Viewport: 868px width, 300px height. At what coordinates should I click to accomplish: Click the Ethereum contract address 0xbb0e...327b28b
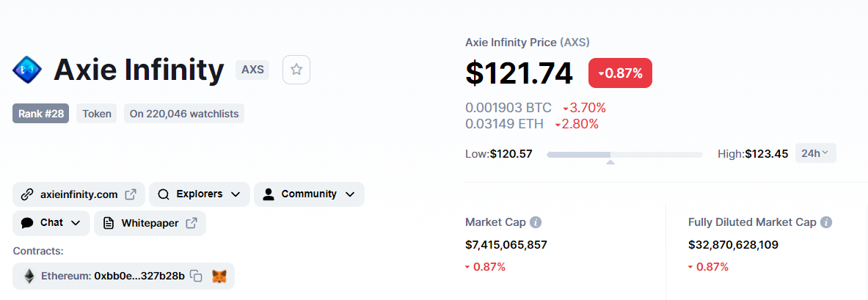coord(139,276)
